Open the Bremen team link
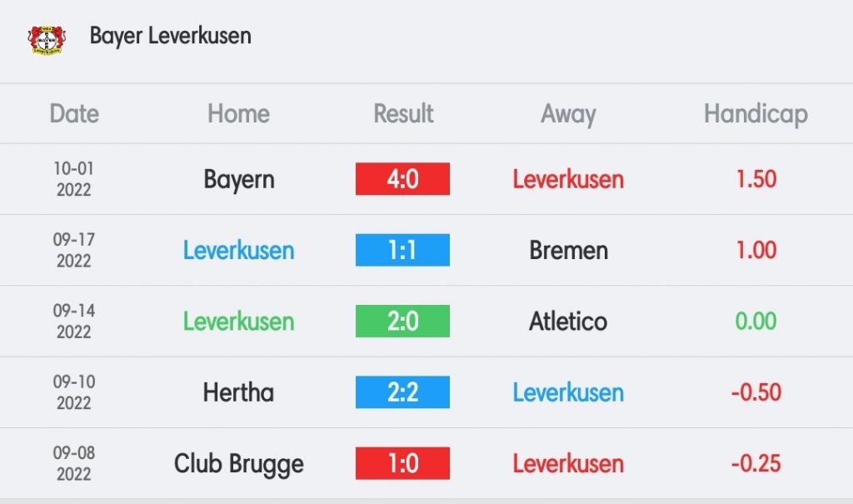 568,250
